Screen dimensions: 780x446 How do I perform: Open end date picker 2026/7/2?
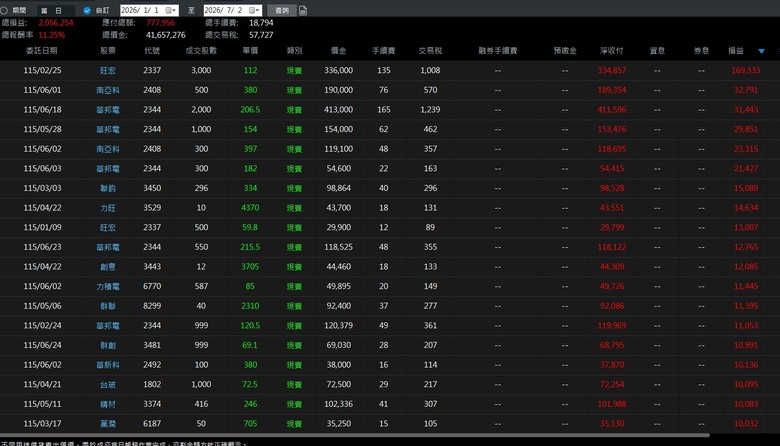[x=232, y=10]
